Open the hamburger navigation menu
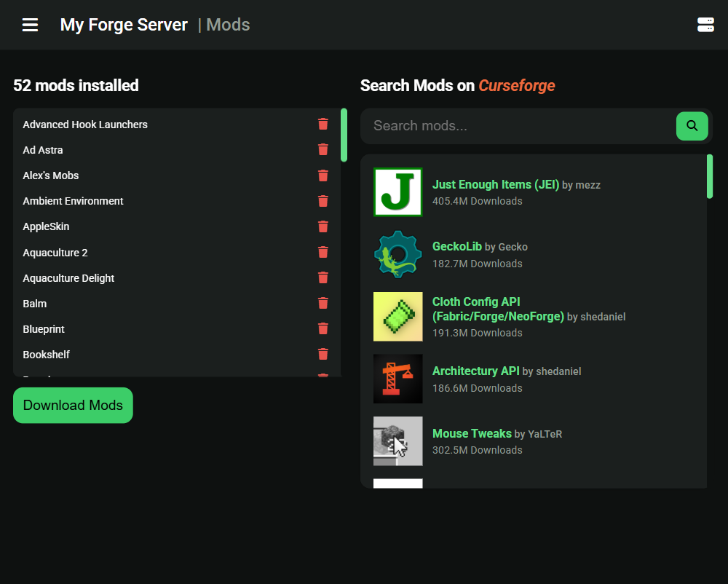Screen dimensions: 728x584 (30, 25)
